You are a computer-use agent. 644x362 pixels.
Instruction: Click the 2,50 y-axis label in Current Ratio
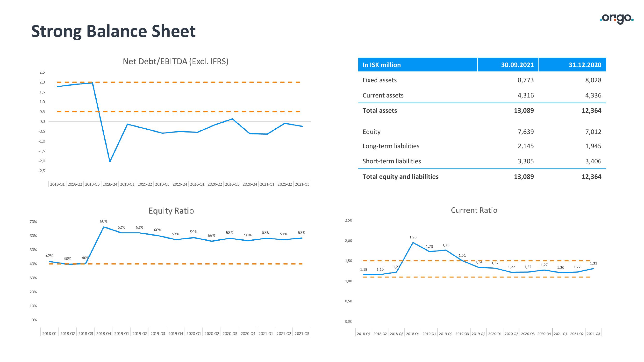point(348,220)
